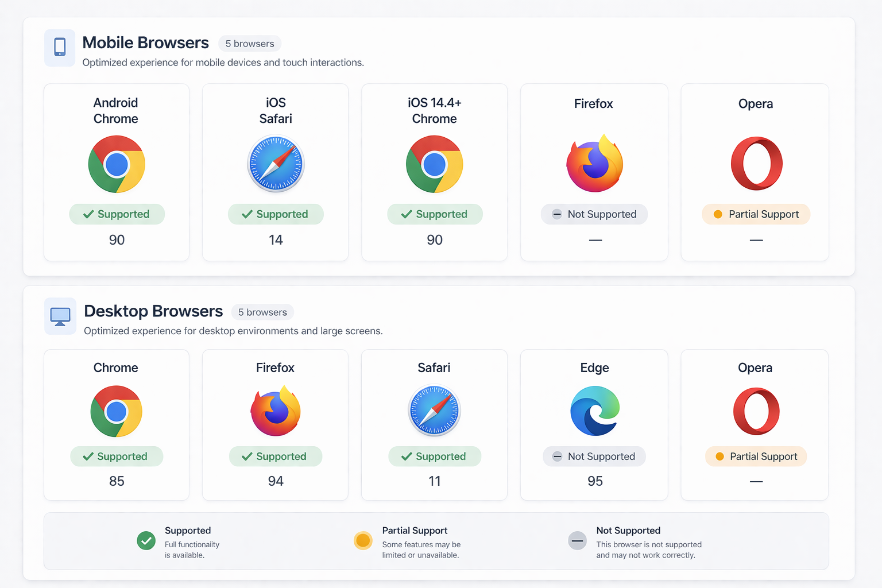Click desktop Safari's Supported badge
The image size is (882, 588).
point(435,457)
